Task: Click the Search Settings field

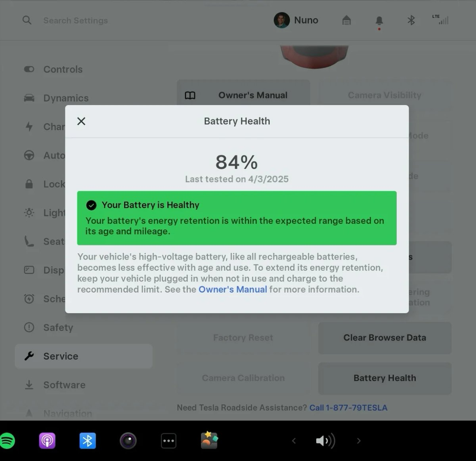Action: tap(75, 20)
